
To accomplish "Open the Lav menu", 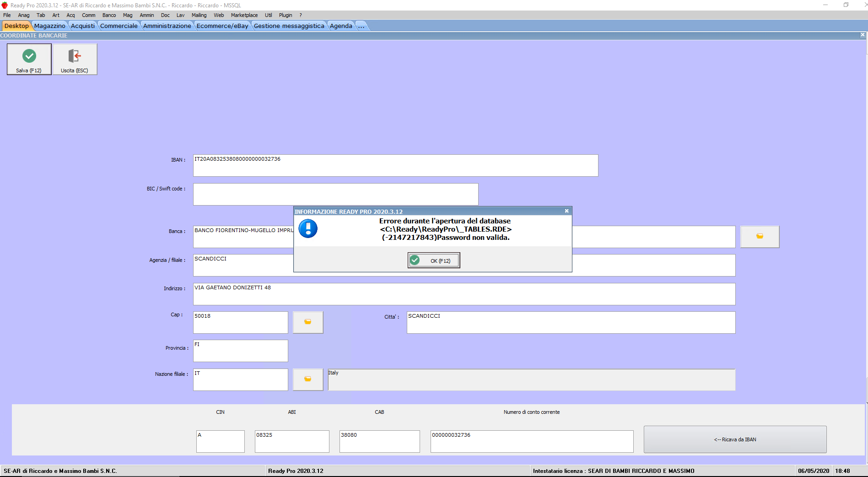I will pos(181,15).
